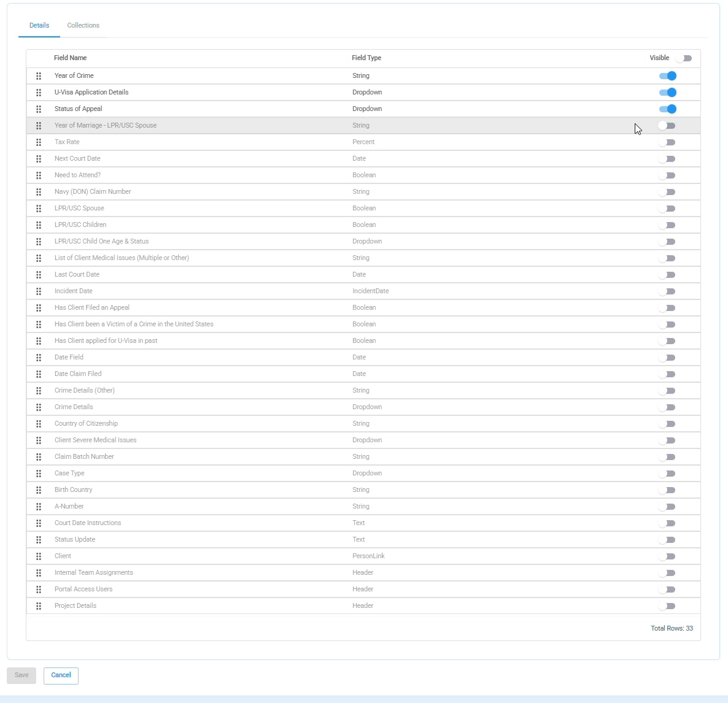
Task: Click the drag handle for Incident Date
Action: pos(39,291)
